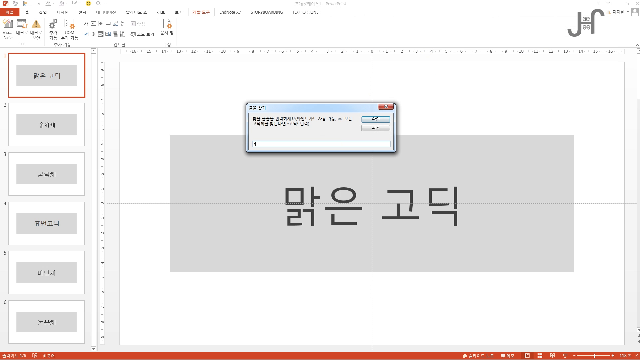
Task: Insert a Toggle Button ActiveX control
Action: click(115, 34)
